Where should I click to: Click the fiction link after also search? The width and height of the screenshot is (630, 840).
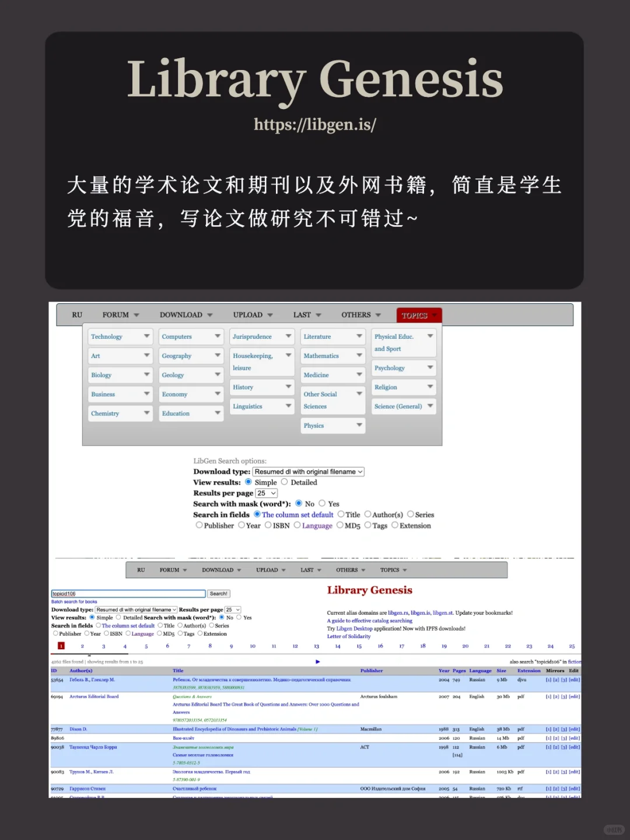coord(575,662)
